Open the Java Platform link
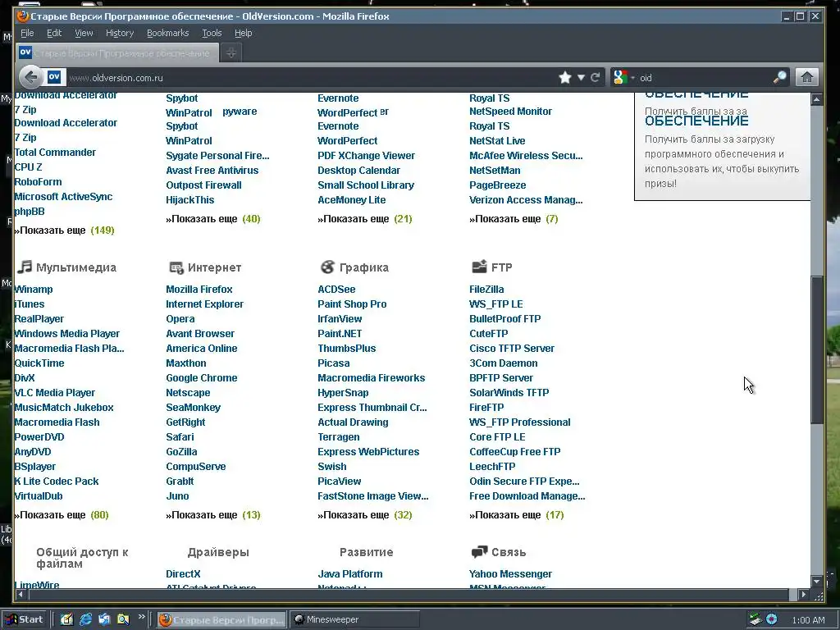Image resolution: width=840 pixels, height=630 pixels. coord(349,573)
